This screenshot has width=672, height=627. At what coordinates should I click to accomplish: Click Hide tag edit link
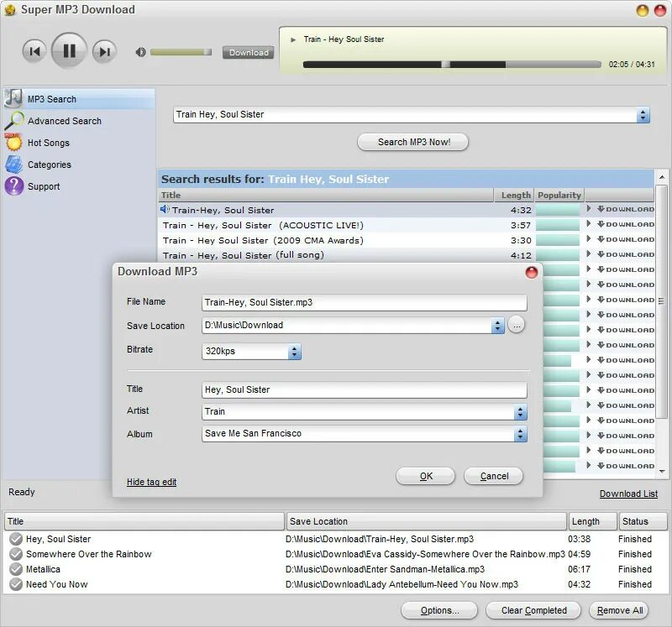click(x=152, y=482)
